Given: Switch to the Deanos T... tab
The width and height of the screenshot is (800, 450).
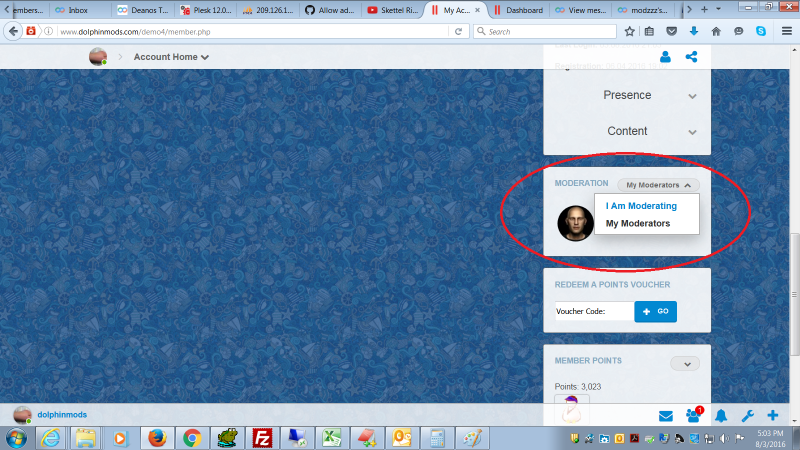Looking at the screenshot, I should pyautogui.click(x=144, y=10).
